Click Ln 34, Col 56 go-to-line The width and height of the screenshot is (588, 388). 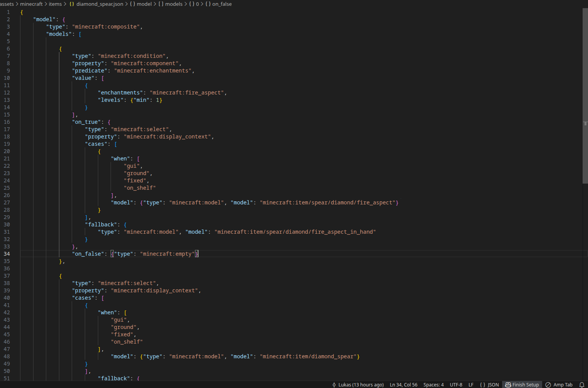click(x=403, y=385)
